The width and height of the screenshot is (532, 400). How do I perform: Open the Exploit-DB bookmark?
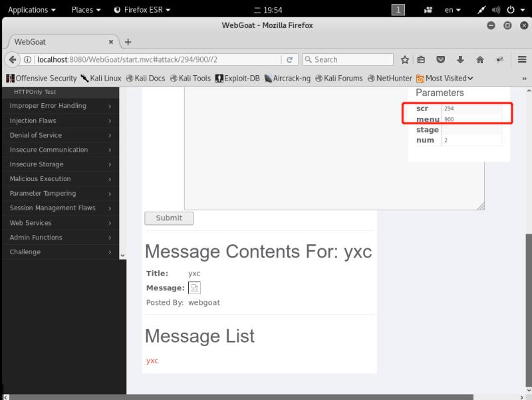(x=237, y=79)
